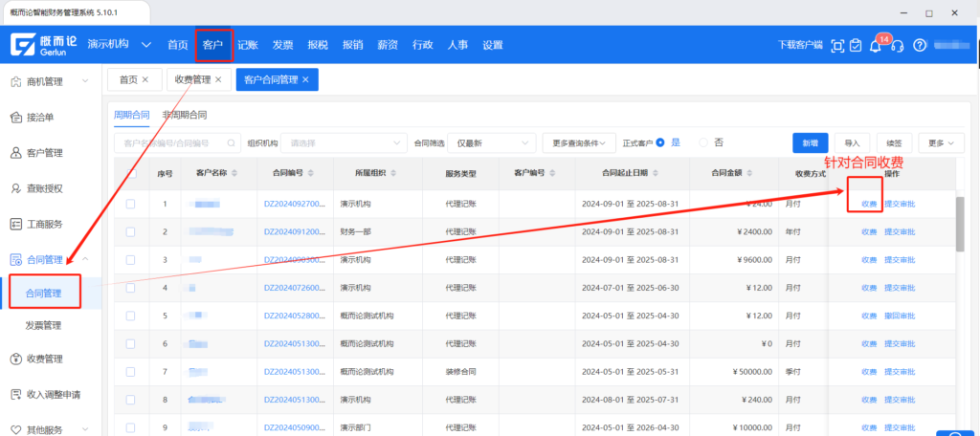Open the task clipboard icon in header
Screen dimensions: 980x436
[x=857, y=45]
